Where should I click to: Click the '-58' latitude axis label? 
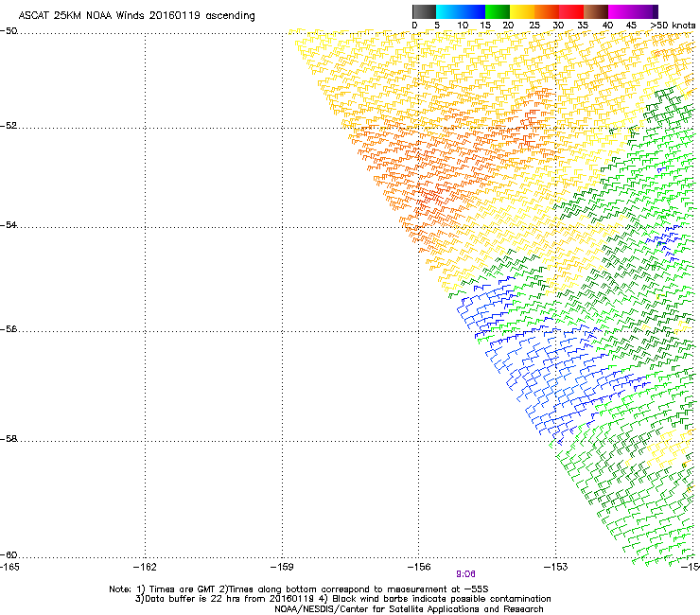9,439
